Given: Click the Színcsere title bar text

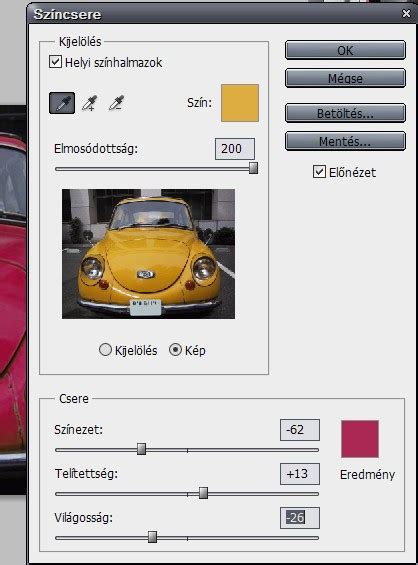Looking at the screenshot, I should click(x=67, y=14).
